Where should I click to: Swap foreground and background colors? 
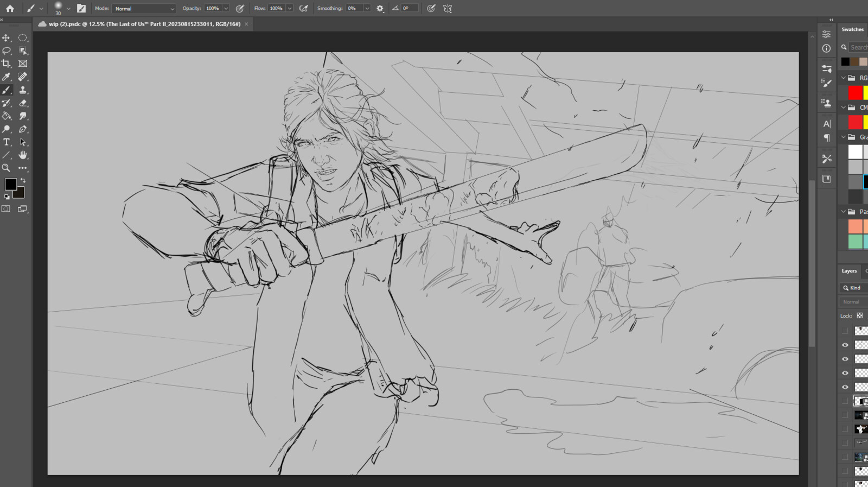click(x=23, y=180)
